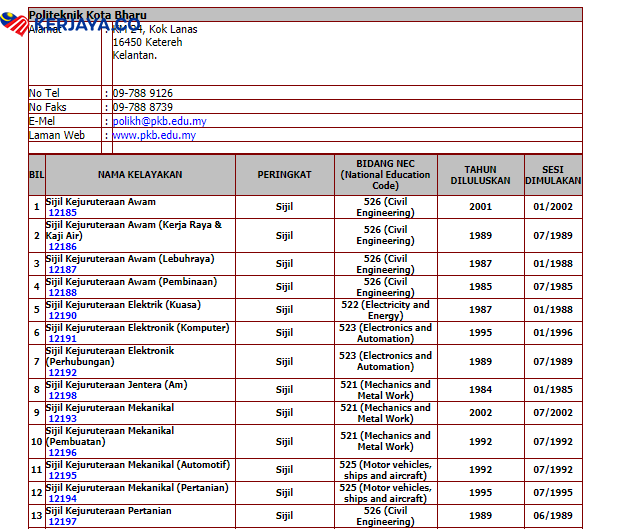The image size is (634, 529).
Task: Open qualification code 12185 link
Action: (x=63, y=212)
